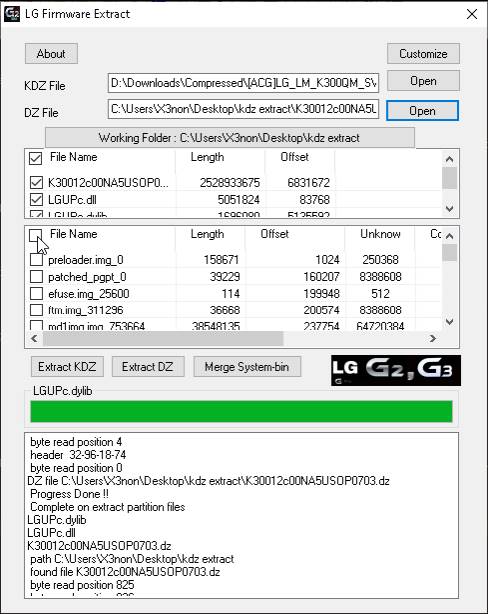Sort KDZ list by Length column header
488x614 pixels.
point(207,157)
